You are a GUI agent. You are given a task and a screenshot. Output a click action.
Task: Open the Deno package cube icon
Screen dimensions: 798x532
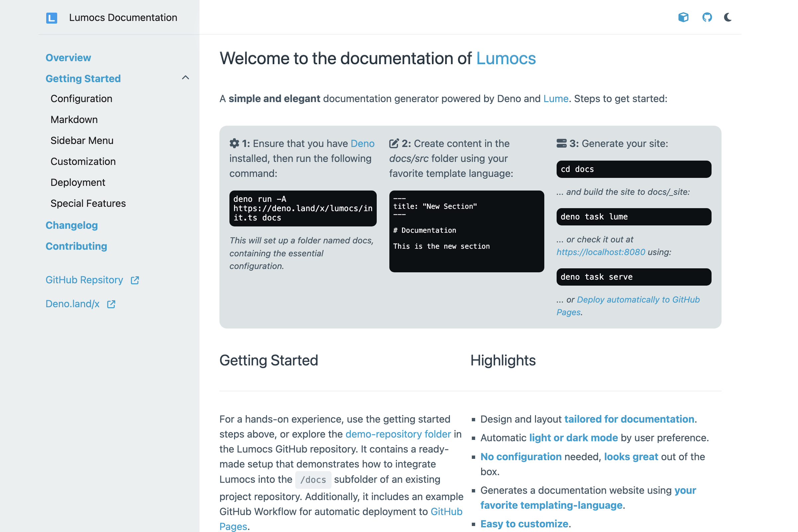click(x=683, y=17)
